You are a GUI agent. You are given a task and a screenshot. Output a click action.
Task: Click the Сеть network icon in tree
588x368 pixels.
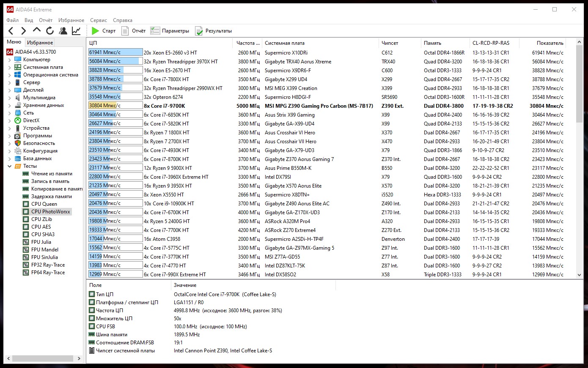pos(18,113)
